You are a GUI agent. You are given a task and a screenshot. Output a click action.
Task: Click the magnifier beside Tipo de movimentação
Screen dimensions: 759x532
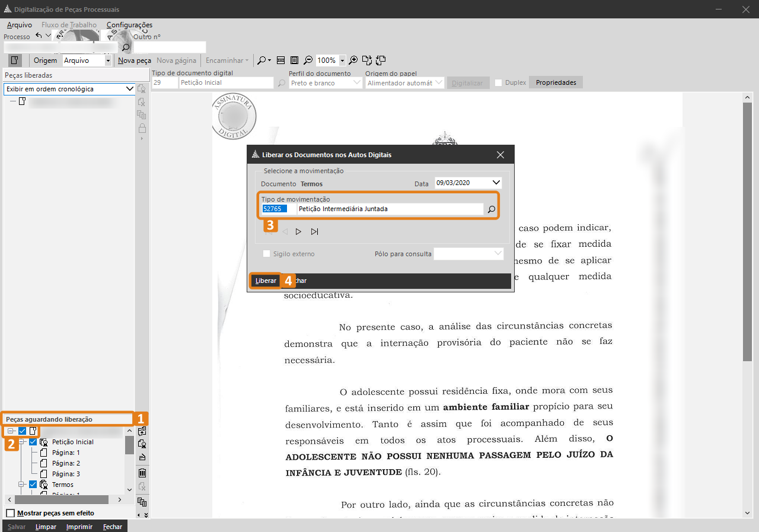tap(491, 209)
